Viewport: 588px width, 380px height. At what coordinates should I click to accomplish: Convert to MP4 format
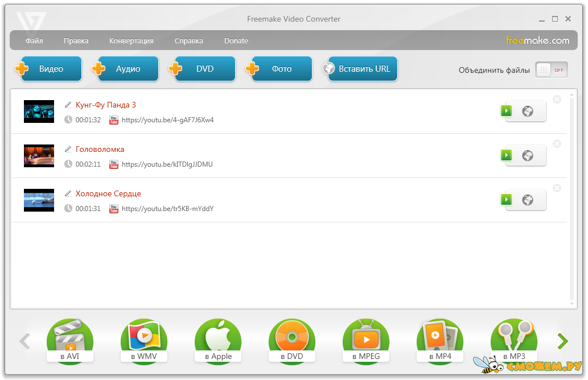coord(440,341)
